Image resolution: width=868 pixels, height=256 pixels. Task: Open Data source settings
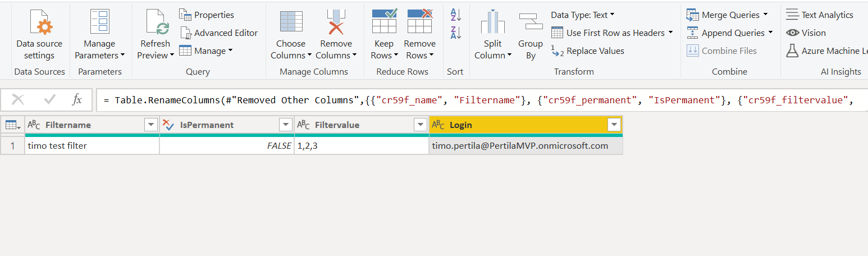coord(39,25)
